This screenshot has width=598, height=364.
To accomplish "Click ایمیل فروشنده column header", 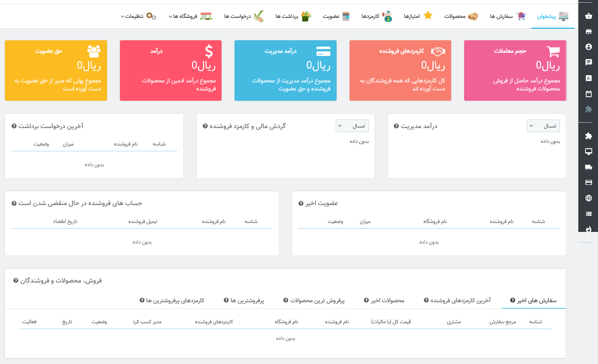I will pos(143,222).
